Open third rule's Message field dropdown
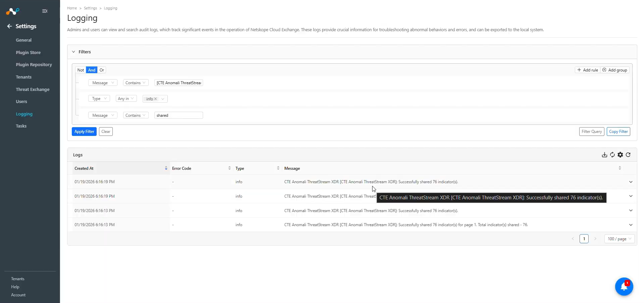644x303 pixels. [103, 115]
